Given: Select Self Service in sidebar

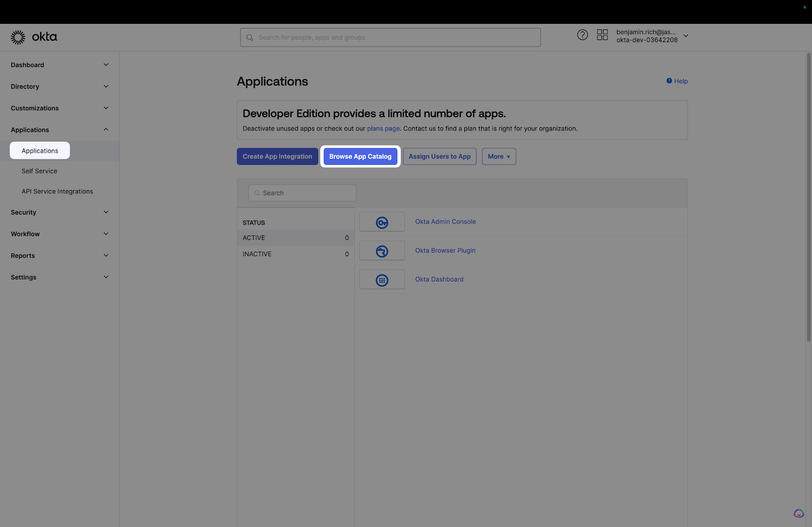Looking at the screenshot, I should 40,171.
